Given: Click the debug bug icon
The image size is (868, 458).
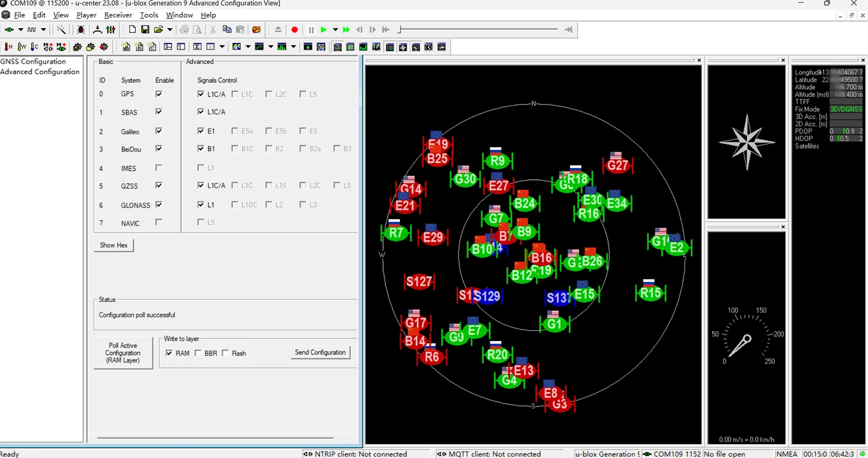Looking at the screenshot, I should coord(80,29).
